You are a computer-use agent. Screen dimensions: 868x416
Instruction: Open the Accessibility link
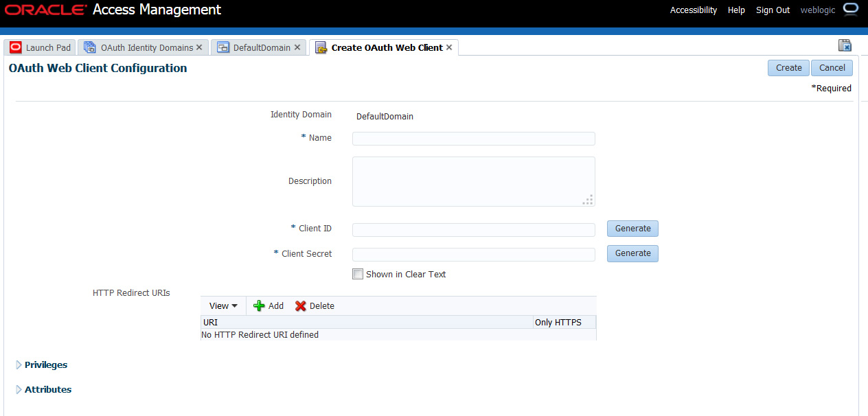click(x=694, y=10)
